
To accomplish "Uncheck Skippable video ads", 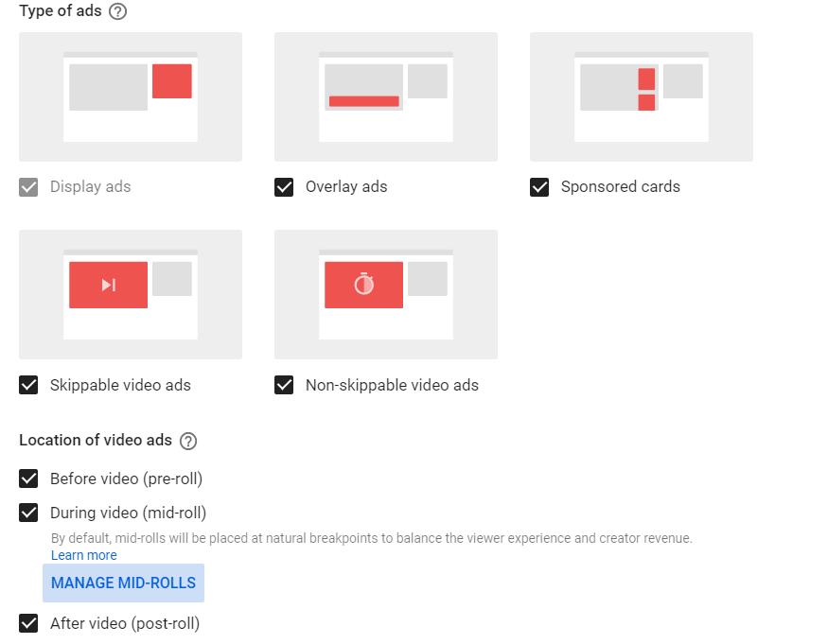I will pyautogui.click(x=28, y=386).
